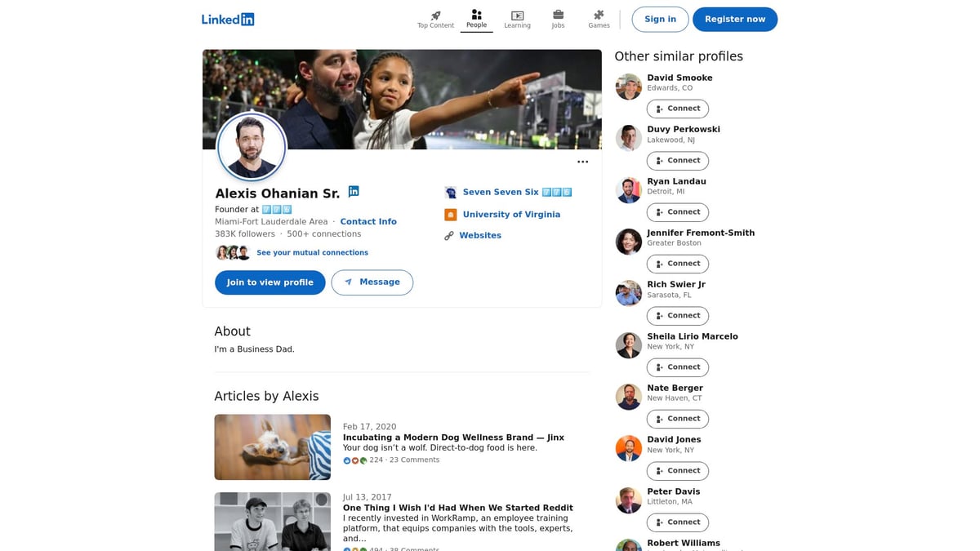Screen dimensions: 980x551
Task: Click the Websites chain-link icon
Action: coord(449,235)
